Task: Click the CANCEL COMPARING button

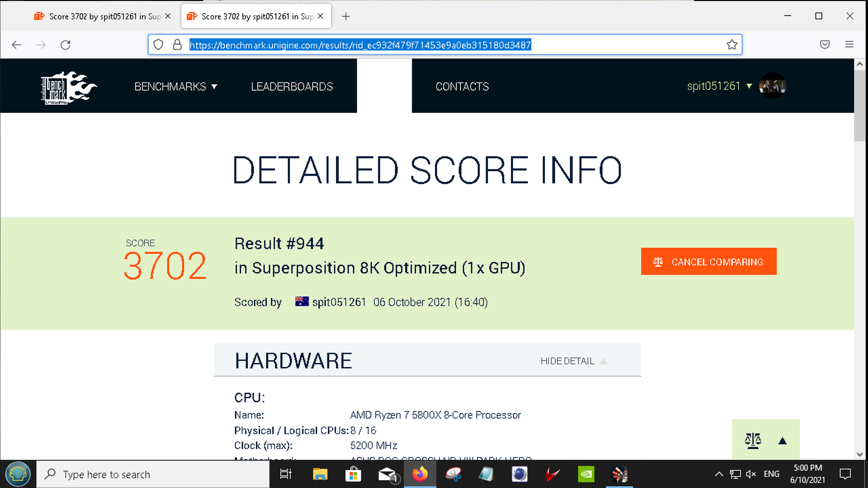Action: 708,262
